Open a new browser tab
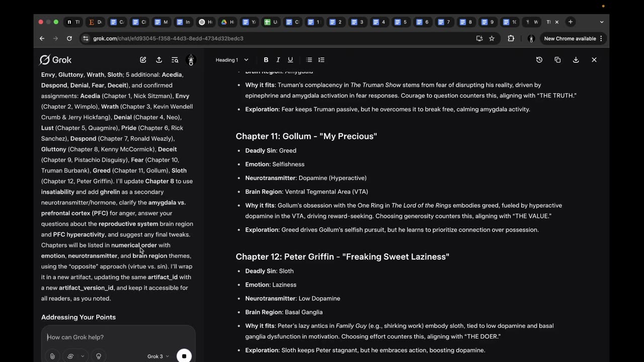The width and height of the screenshot is (644, 362). [x=571, y=22]
